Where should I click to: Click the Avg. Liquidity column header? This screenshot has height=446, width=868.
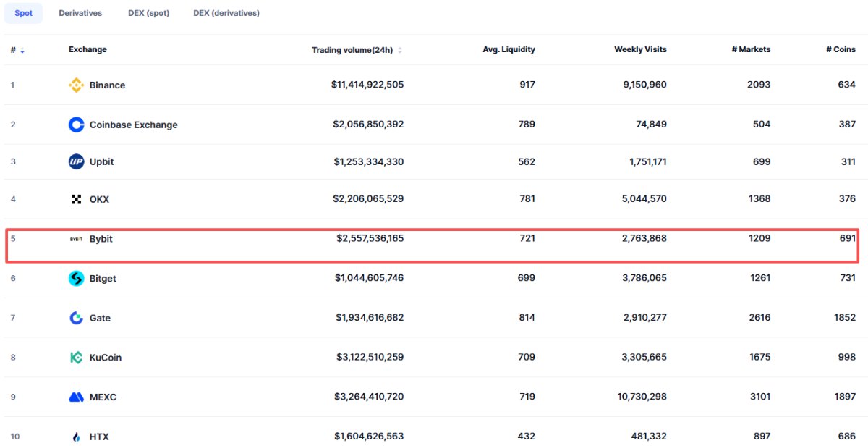[x=509, y=50]
